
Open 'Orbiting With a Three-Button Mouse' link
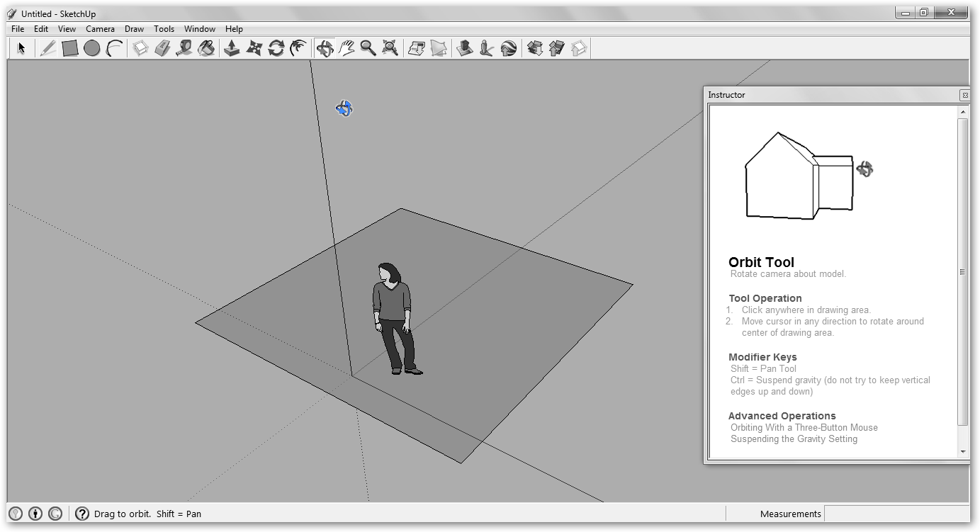(x=804, y=428)
